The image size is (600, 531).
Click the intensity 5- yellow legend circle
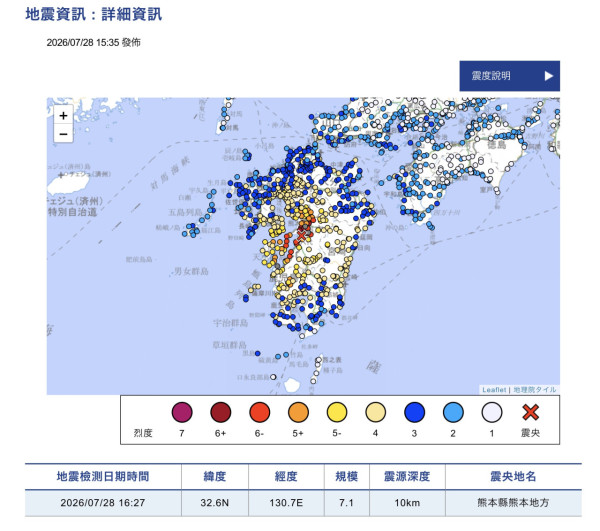pos(337,412)
